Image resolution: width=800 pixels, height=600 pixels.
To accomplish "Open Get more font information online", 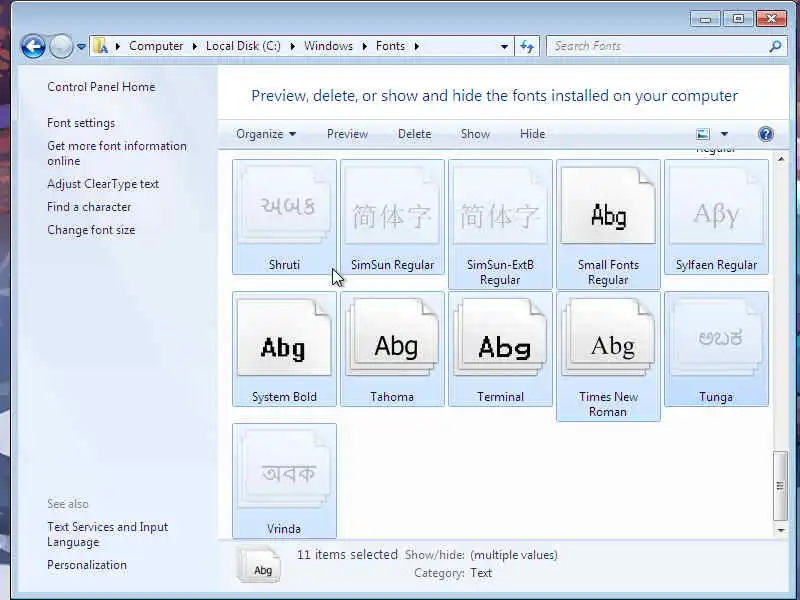I will coord(117,153).
